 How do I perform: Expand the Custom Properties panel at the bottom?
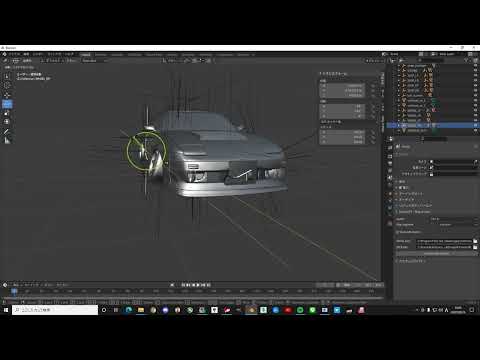(x=413, y=261)
